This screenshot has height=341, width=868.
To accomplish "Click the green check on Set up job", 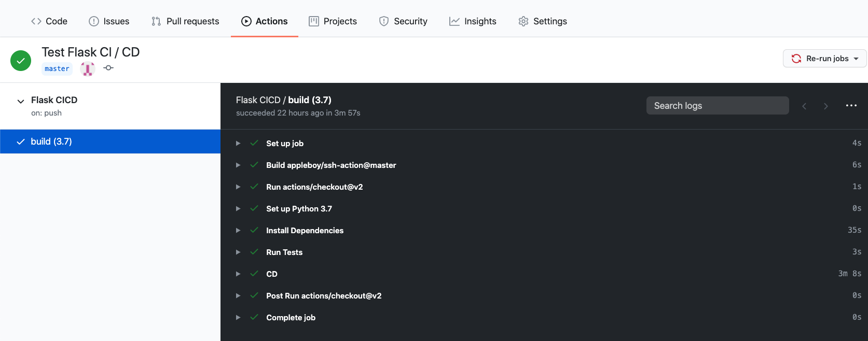I will [x=254, y=143].
